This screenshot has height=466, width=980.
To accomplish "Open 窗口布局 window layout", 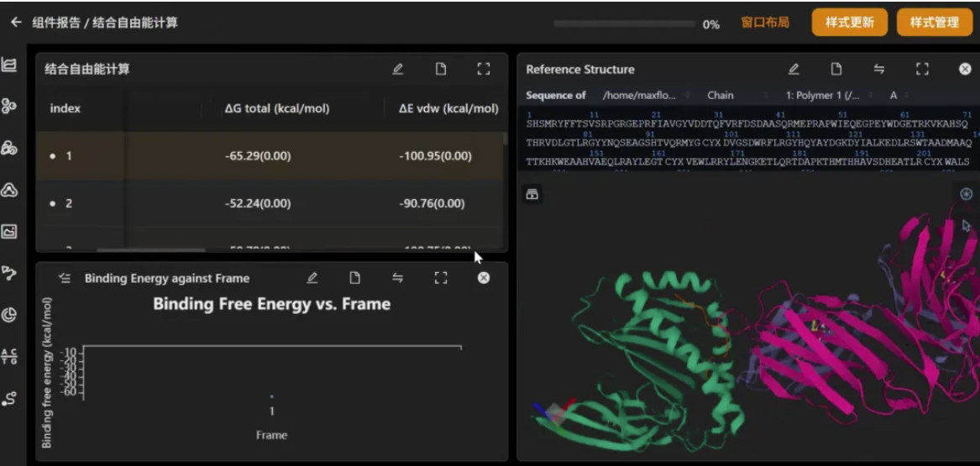I will 765,23.
